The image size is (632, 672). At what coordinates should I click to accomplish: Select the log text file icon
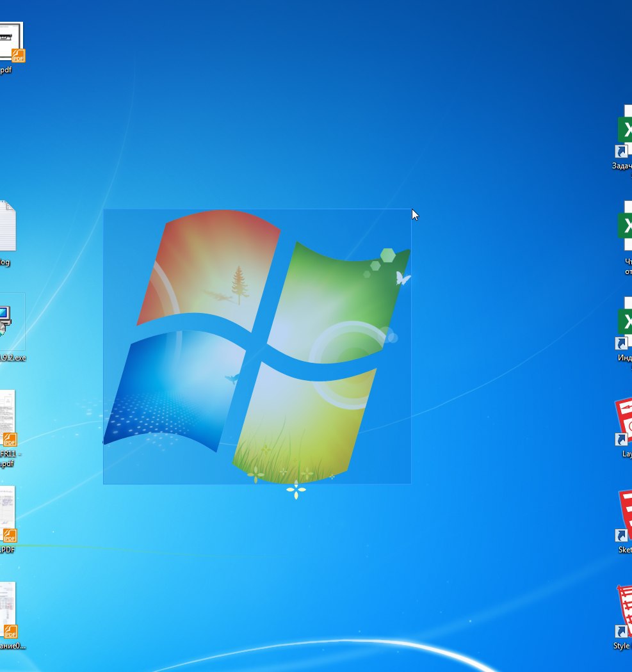click(8, 226)
